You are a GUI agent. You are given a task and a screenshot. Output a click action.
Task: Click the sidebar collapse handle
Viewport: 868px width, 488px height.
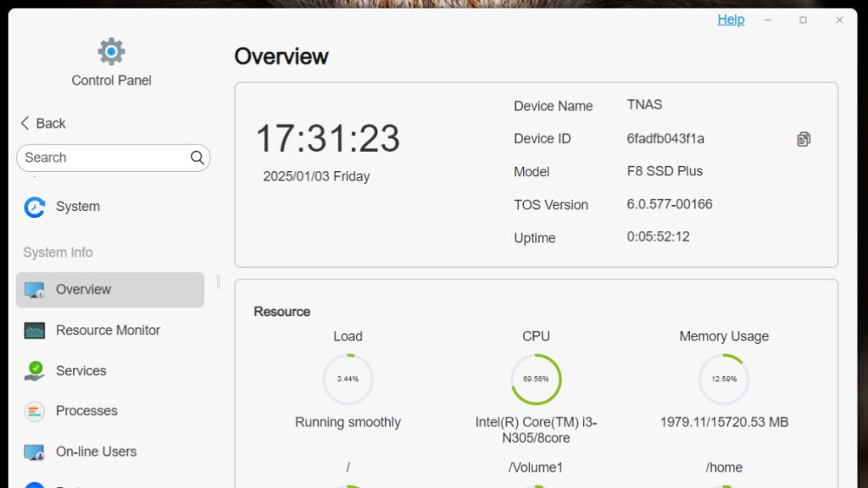coord(218,281)
